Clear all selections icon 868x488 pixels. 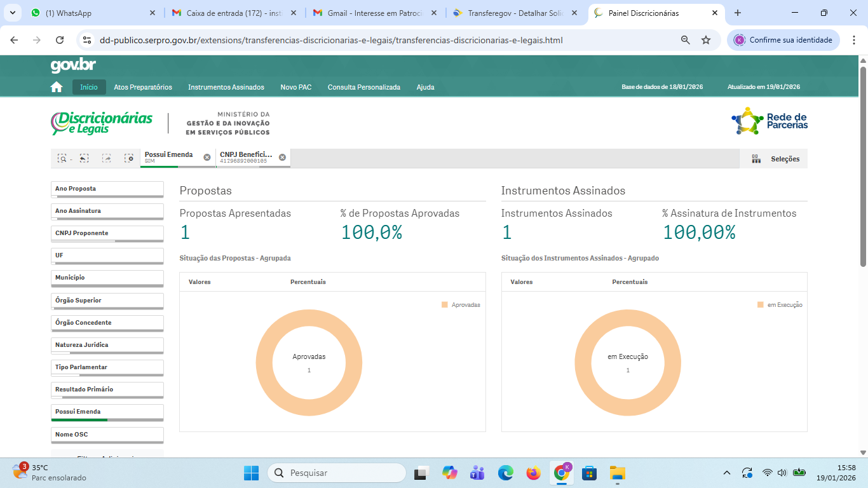(128, 159)
